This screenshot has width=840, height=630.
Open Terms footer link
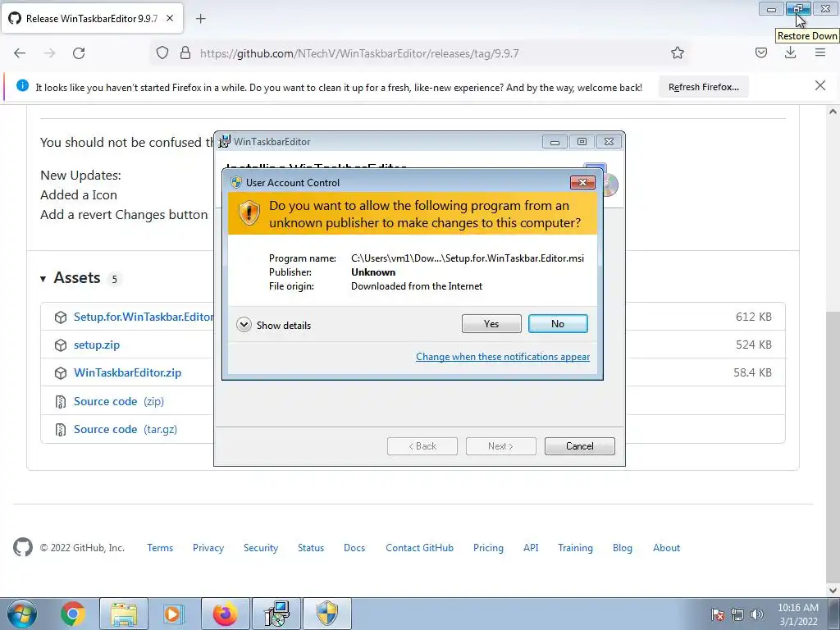tap(160, 548)
